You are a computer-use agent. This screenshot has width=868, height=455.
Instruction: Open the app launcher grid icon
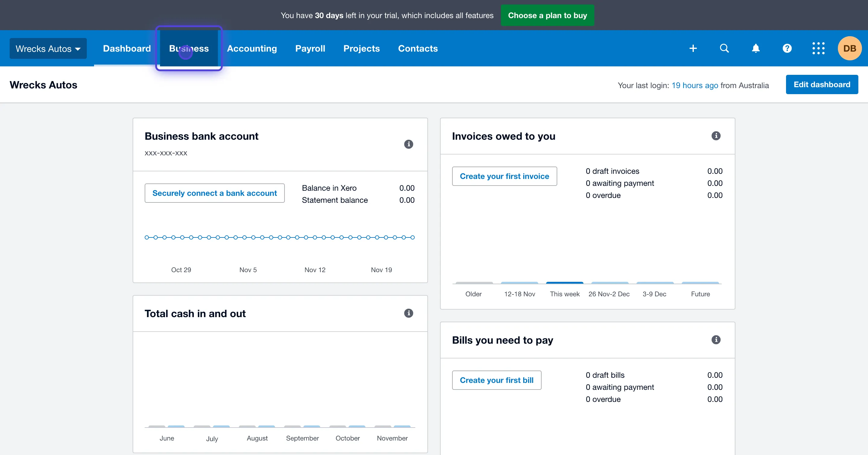[x=819, y=48]
